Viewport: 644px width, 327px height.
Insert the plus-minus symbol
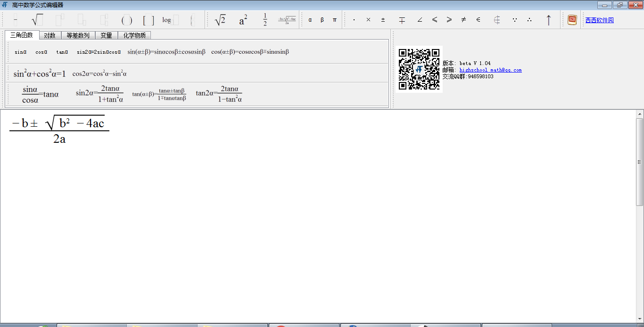click(383, 20)
